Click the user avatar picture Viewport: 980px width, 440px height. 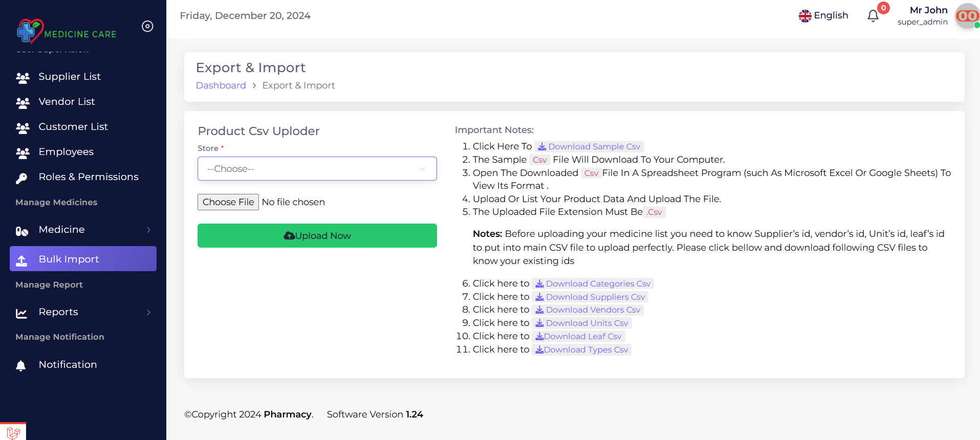pyautogui.click(x=967, y=16)
